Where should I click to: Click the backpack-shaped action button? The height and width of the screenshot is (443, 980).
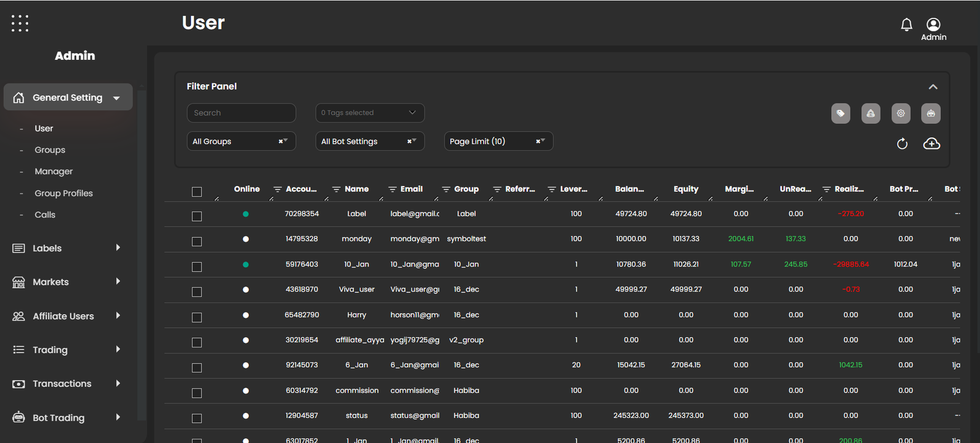(871, 113)
